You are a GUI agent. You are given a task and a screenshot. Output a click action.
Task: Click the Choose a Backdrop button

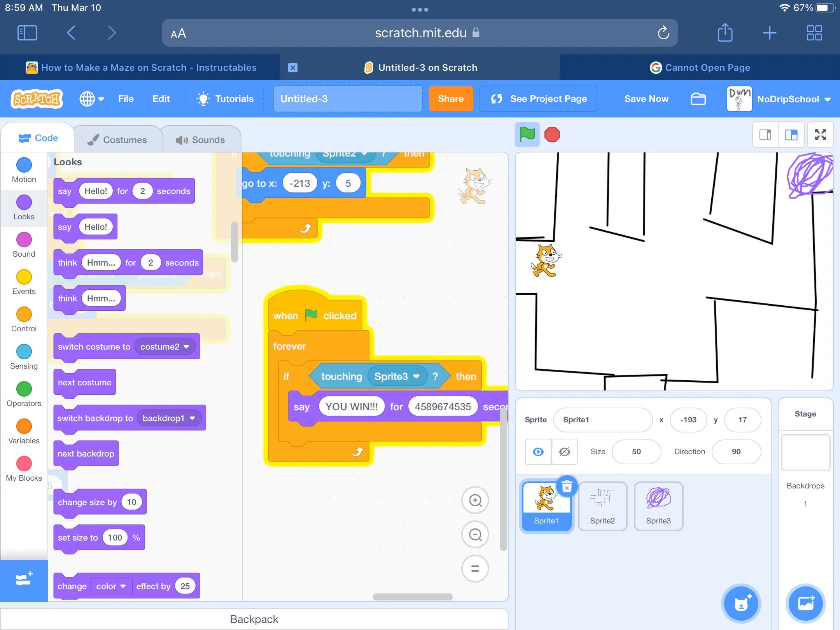806,603
